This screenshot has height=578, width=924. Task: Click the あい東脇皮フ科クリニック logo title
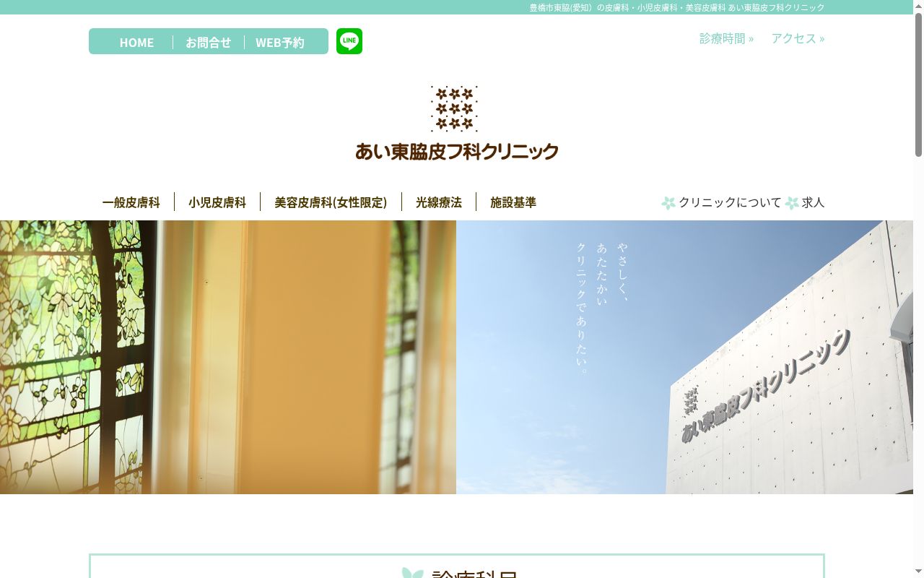(457, 151)
